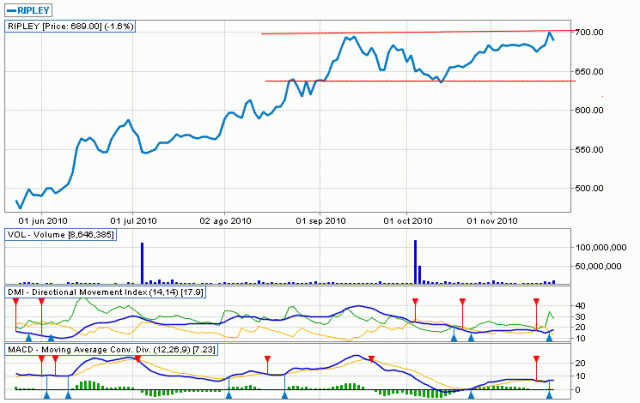Viewport: 640px width, 403px height.
Task: Click the 600.00 price axis value
Action: [589, 111]
